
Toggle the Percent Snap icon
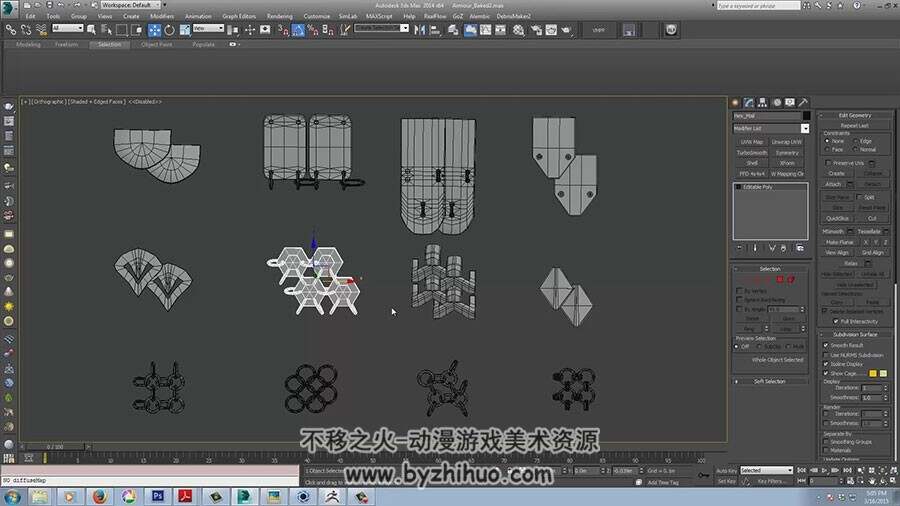point(313,30)
